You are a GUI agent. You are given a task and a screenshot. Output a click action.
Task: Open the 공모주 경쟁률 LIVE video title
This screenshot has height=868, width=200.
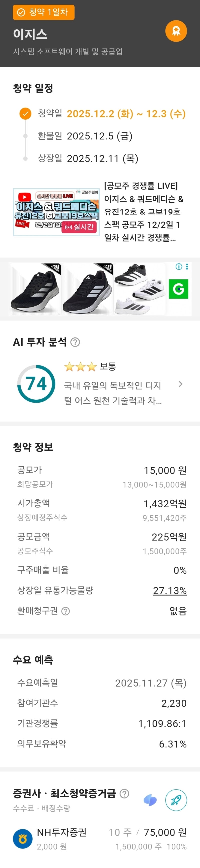pos(144,212)
